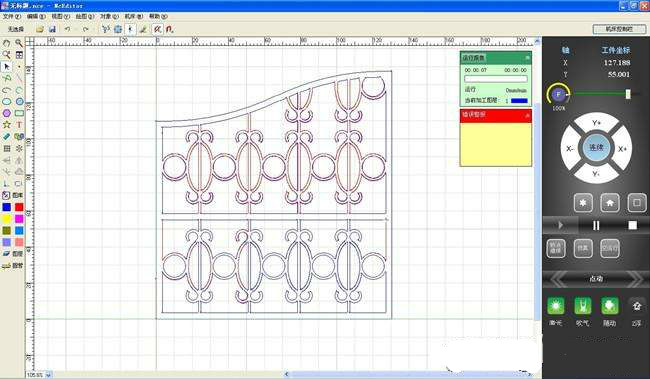Click the undo arrow in toolbar
Viewport: 650px width, 379px height.
[x=67, y=29]
